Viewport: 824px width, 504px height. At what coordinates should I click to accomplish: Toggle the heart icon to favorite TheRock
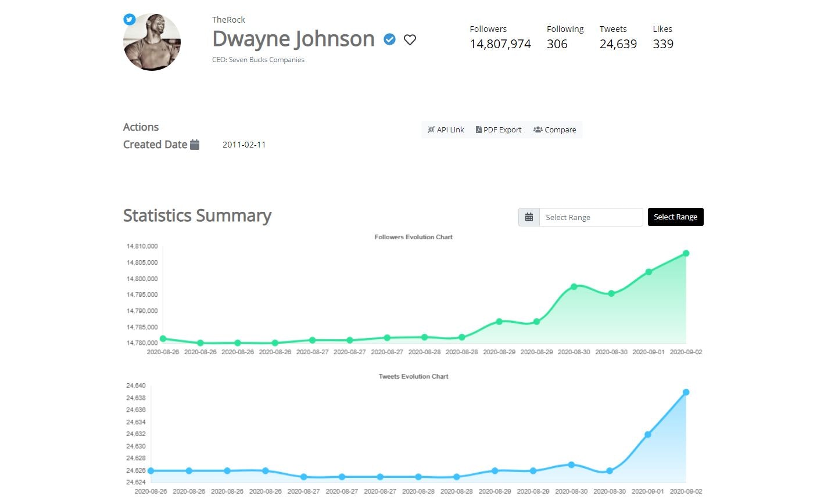tap(410, 39)
